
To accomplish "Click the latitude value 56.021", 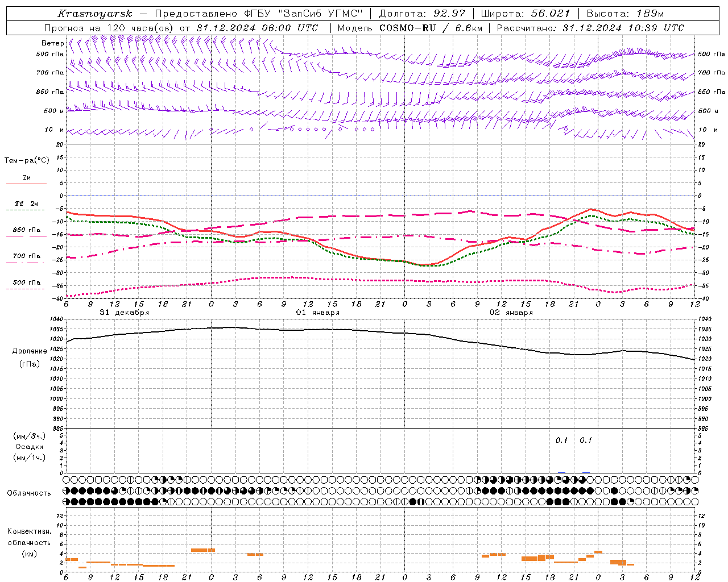I will pyautogui.click(x=551, y=14).
